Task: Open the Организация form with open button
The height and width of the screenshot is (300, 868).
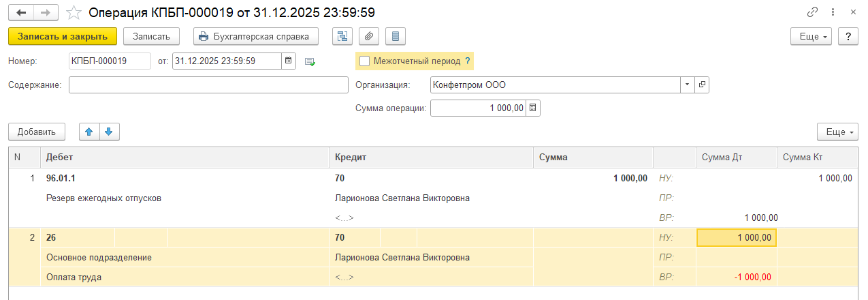Action: tap(702, 85)
